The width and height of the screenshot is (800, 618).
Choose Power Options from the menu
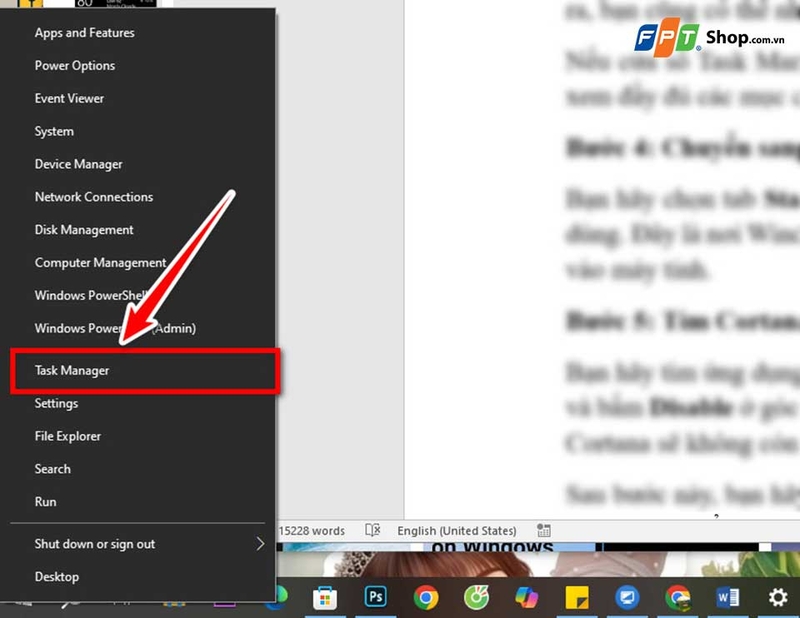(x=138, y=65)
